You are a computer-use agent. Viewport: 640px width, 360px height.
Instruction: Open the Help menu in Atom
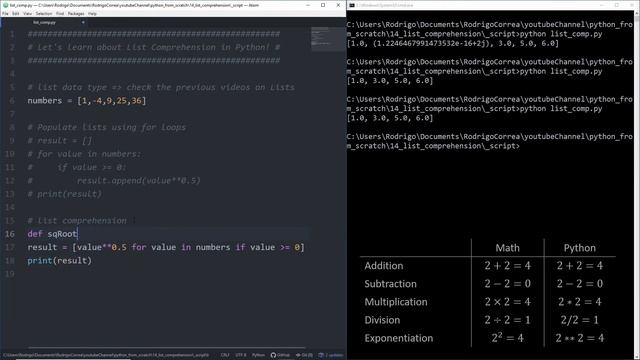coord(92,13)
